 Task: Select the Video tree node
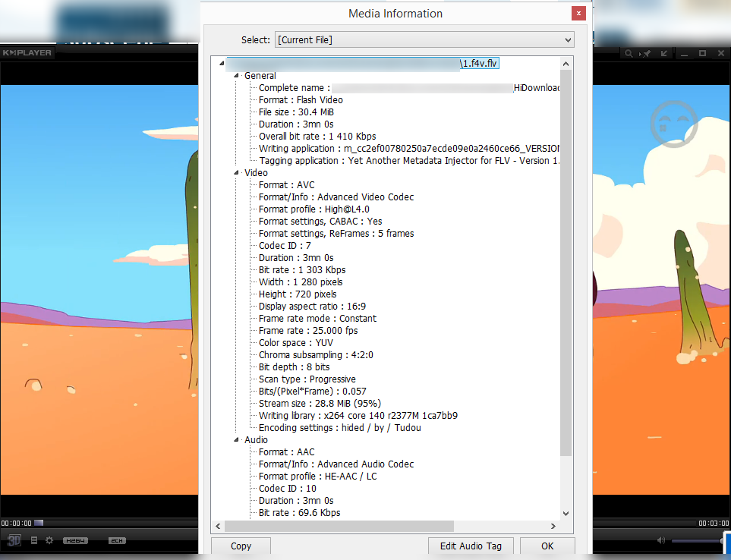coord(256,172)
